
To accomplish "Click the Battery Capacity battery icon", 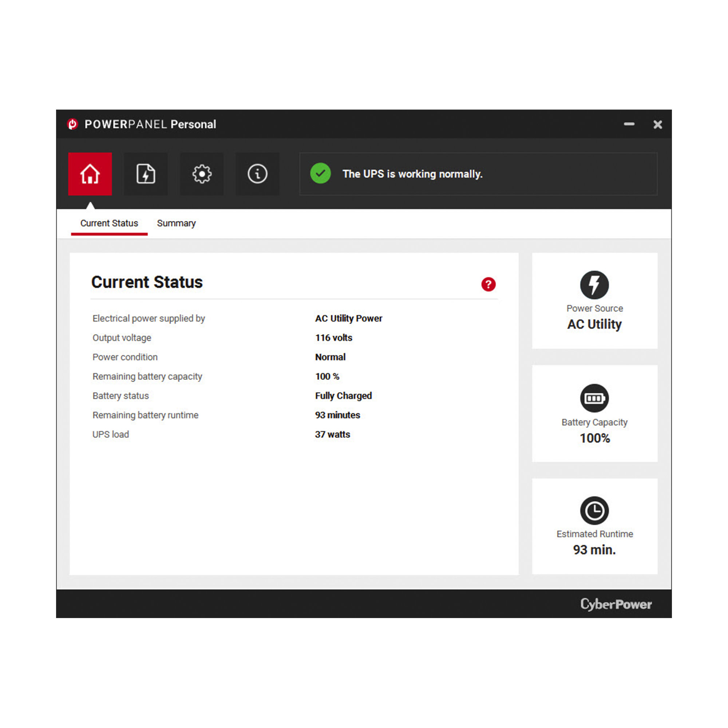I will [594, 398].
